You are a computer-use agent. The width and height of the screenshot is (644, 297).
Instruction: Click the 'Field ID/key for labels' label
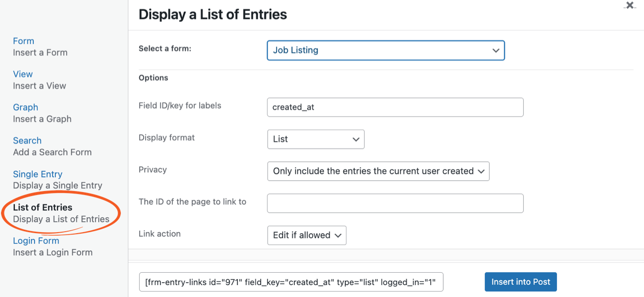(x=180, y=105)
